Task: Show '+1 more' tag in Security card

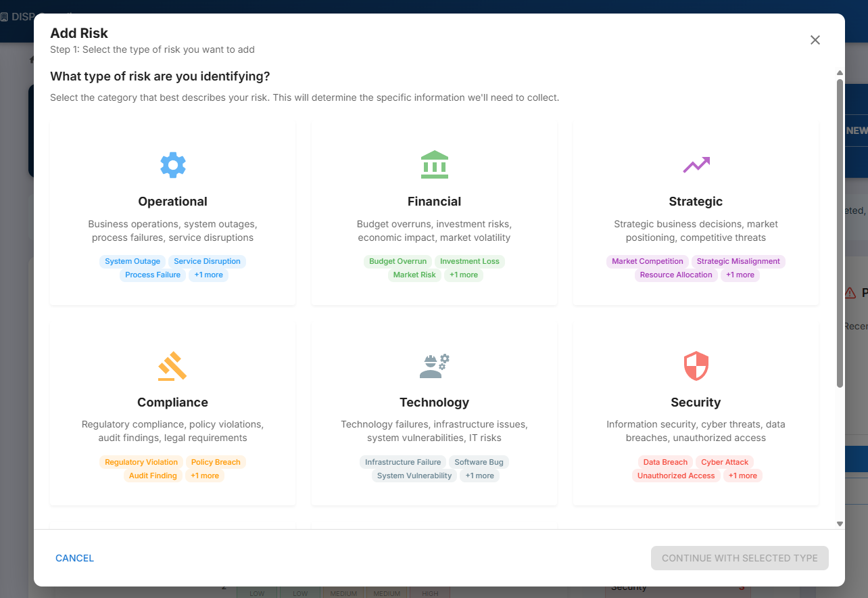Action: click(x=742, y=476)
